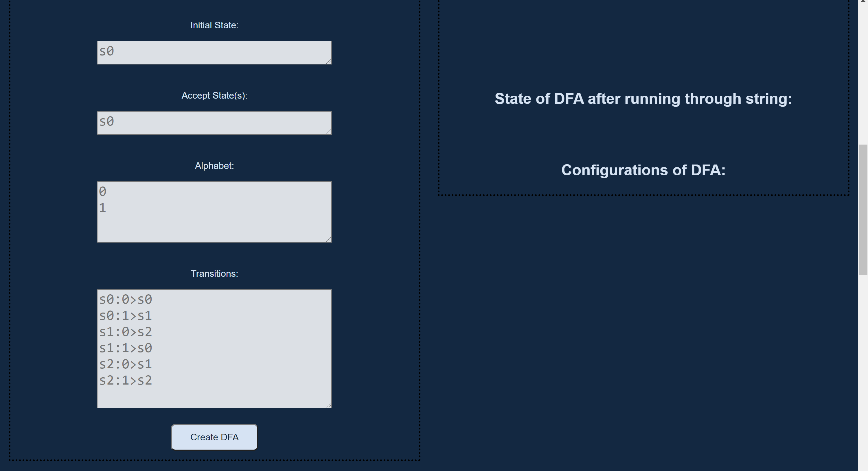
Task: Place cursor on the s0:0>s0 transition line
Action: [125, 299]
